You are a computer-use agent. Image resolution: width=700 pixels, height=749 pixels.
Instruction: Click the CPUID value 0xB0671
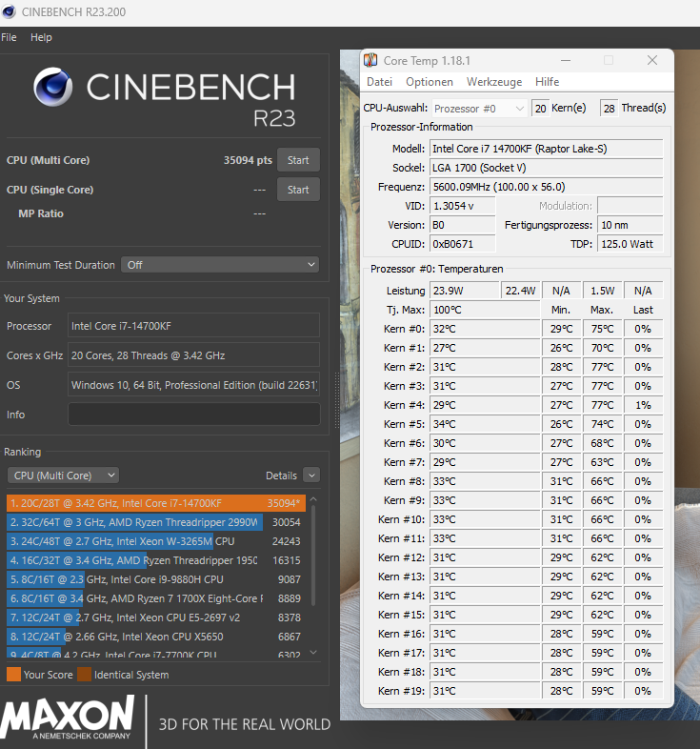pos(462,244)
